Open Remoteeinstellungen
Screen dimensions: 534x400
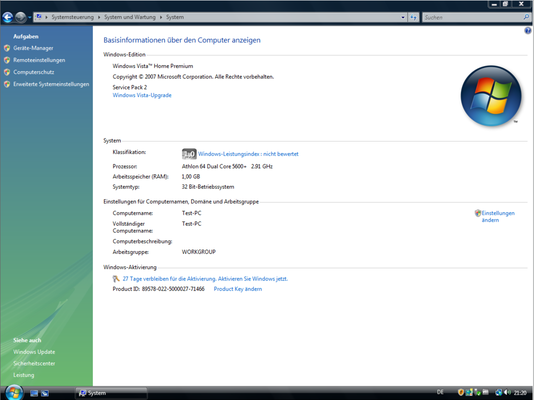click(x=39, y=60)
